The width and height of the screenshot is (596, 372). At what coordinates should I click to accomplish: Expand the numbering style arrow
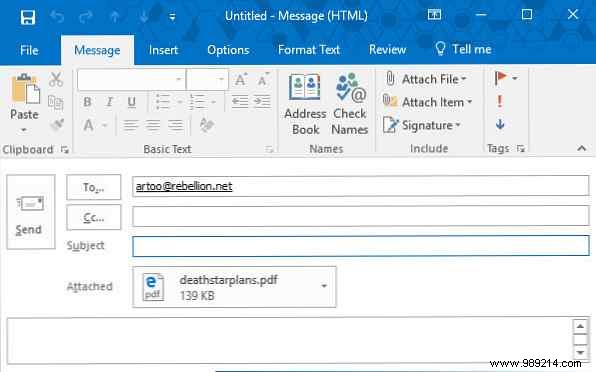214,102
